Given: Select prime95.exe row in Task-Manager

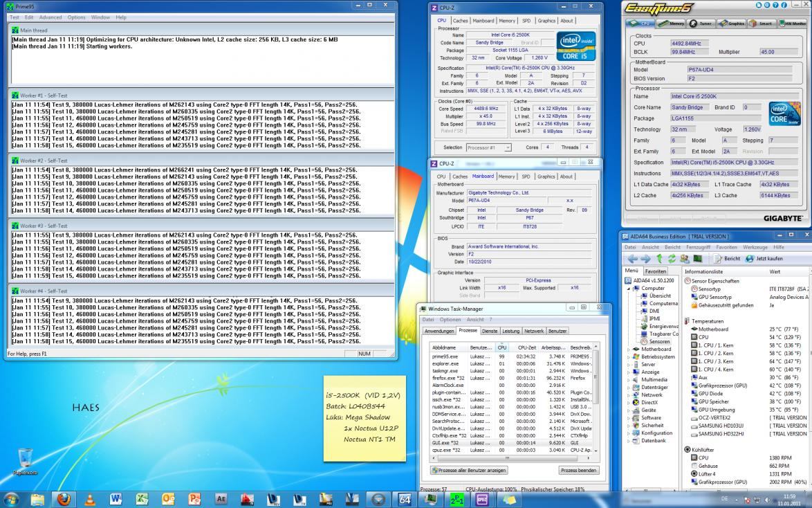Looking at the screenshot, I should tap(511, 356).
